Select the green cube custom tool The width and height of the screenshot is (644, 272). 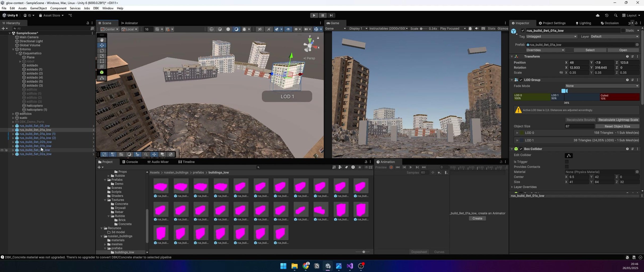pyautogui.click(x=102, y=72)
